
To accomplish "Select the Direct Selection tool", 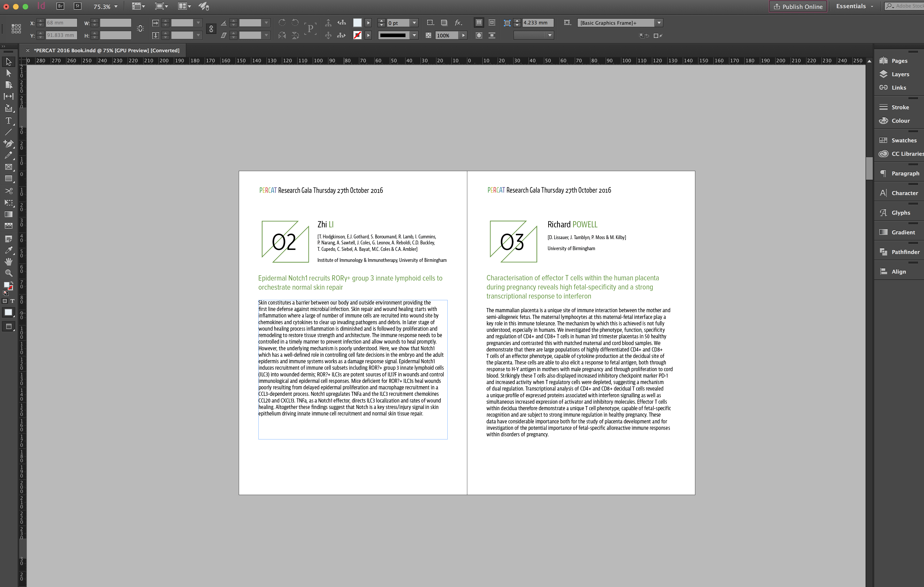I will (8, 73).
